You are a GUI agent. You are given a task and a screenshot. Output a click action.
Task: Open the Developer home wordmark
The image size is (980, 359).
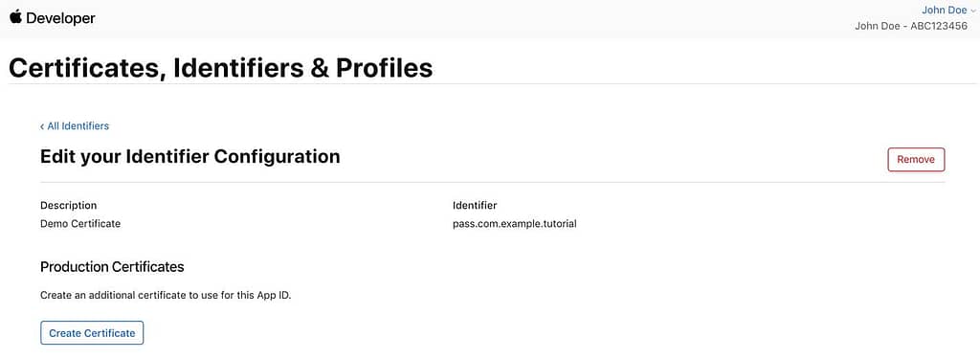tap(60, 19)
